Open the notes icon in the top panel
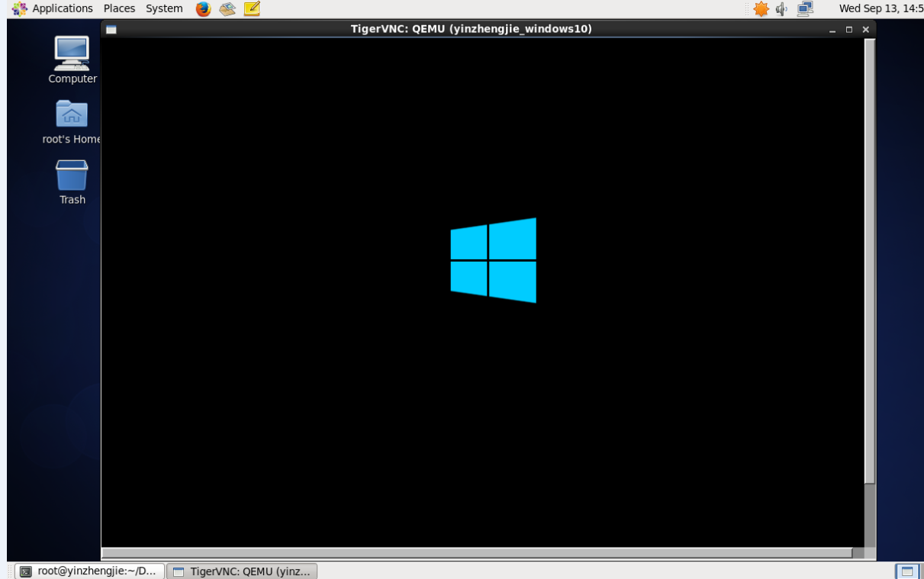Viewport: 924px width, 579px height. (x=252, y=8)
